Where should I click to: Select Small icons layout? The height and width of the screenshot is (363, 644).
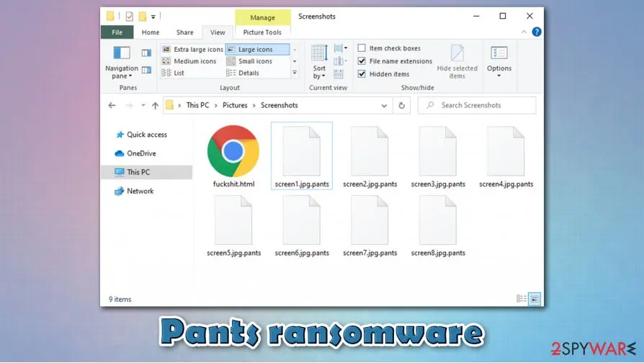click(249, 61)
